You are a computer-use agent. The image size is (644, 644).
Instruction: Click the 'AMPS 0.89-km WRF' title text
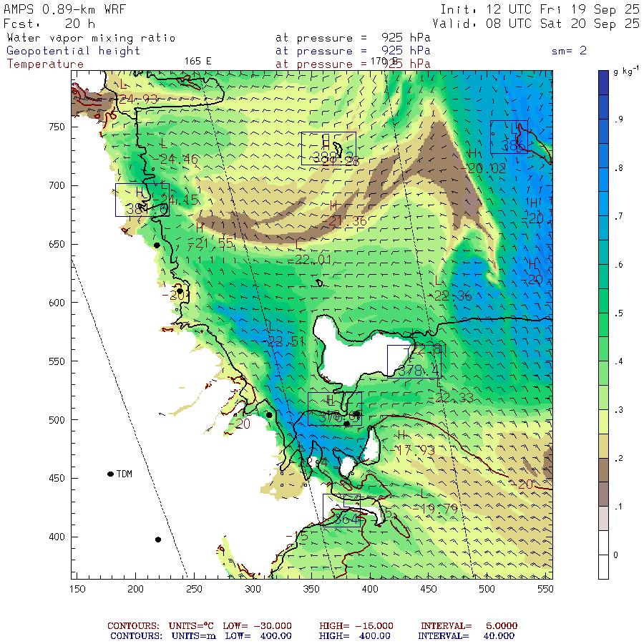click(x=64, y=9)
